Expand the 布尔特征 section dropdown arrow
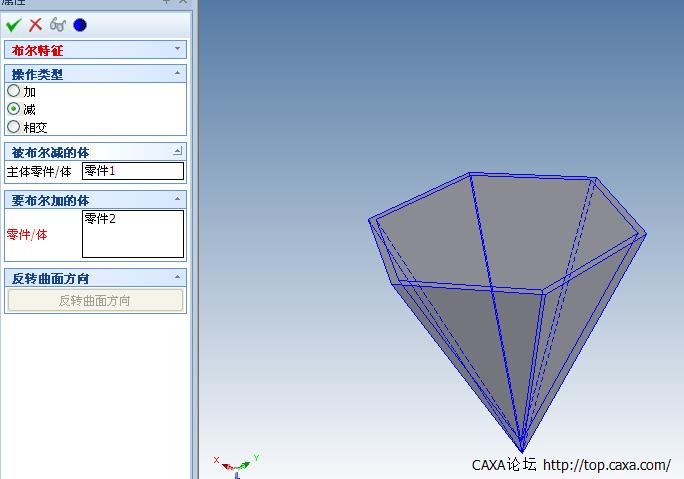This screenshot has height=479, width=684. 178,49
